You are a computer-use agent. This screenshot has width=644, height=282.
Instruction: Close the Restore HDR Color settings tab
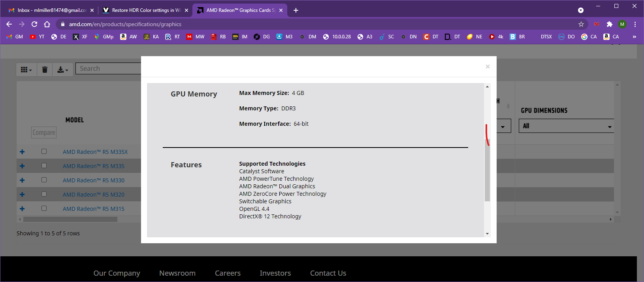186,10
